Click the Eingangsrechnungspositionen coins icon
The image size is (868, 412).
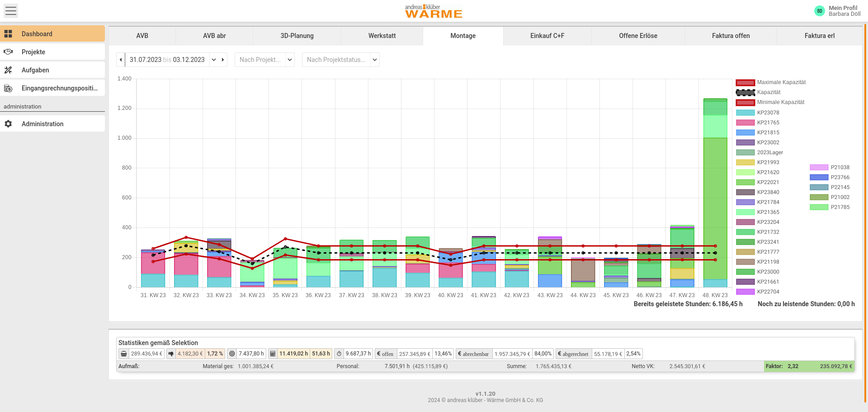point(8,88)
